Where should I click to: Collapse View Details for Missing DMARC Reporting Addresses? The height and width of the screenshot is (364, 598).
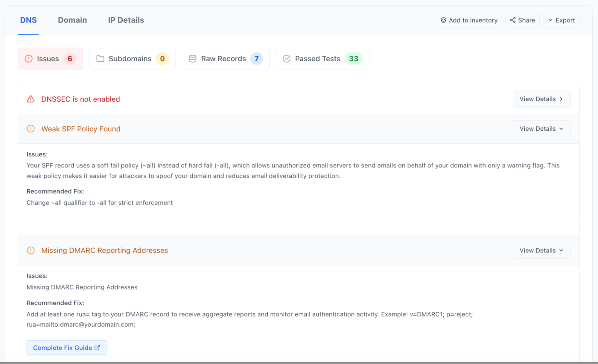tap(542, 250)
